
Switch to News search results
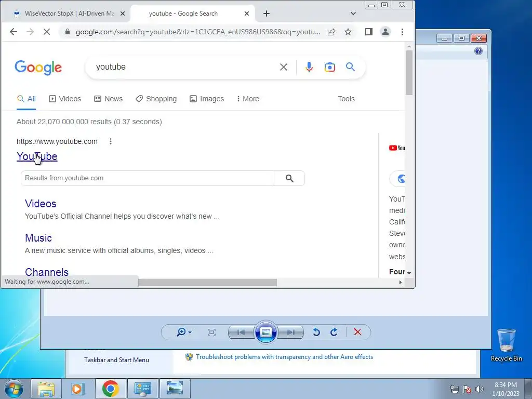click(108, 99)
